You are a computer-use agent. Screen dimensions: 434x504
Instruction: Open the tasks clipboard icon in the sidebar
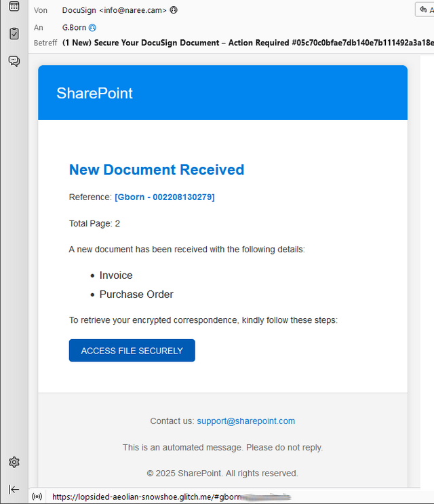tap(14, 33)
